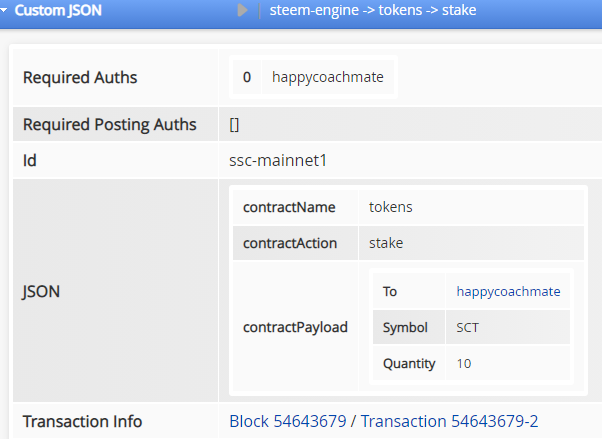This screenshot has height=439, width=602.
Task: Click the JSON row label
Action: 41,292
